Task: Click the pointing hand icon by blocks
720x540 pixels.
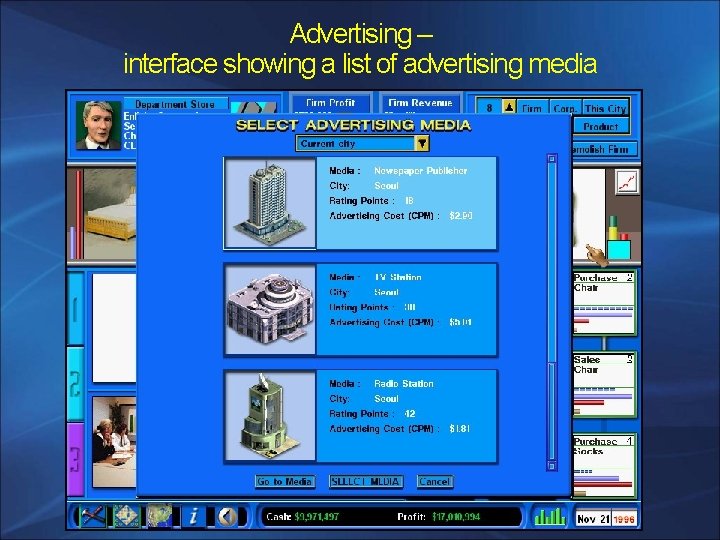Action: (597, 255)
